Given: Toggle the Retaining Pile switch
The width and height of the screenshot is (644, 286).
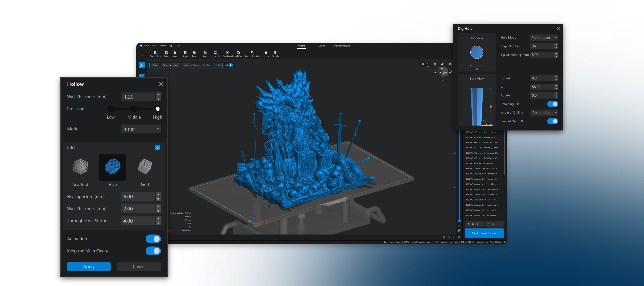Looking at the screenshot, I should pos(553,104).
